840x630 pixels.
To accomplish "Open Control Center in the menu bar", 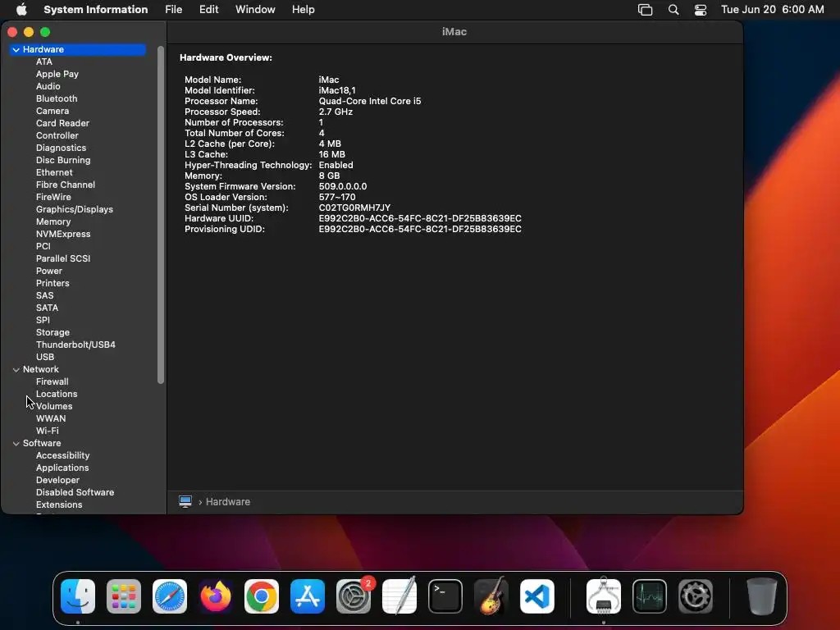I will tap(701, 10).
